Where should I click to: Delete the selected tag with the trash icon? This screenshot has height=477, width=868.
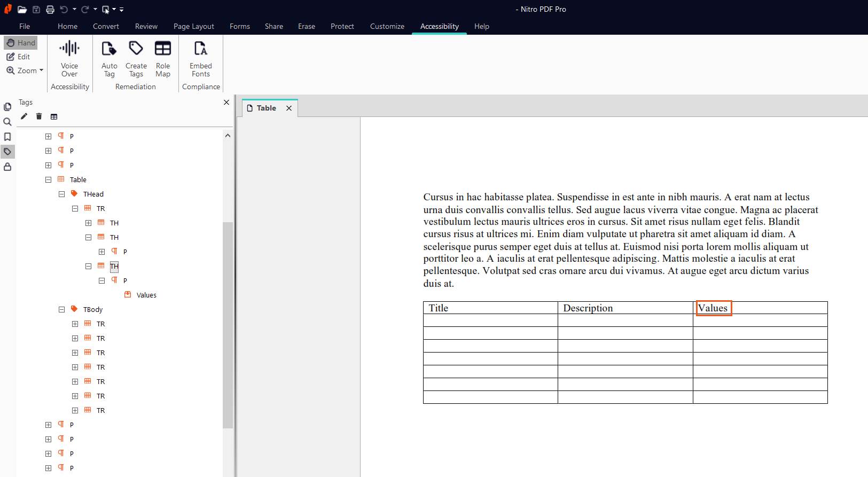click(39, 116)
